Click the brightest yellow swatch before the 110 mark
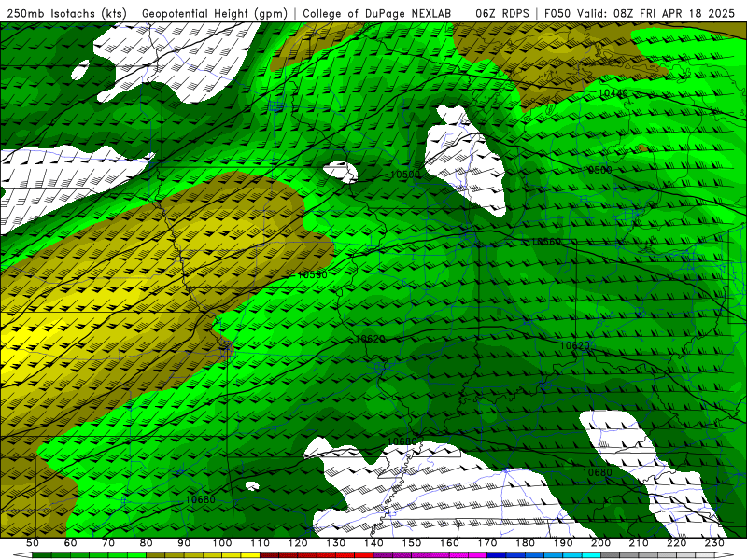The height and width of the screenshot is (560, 747). [250, 555]
